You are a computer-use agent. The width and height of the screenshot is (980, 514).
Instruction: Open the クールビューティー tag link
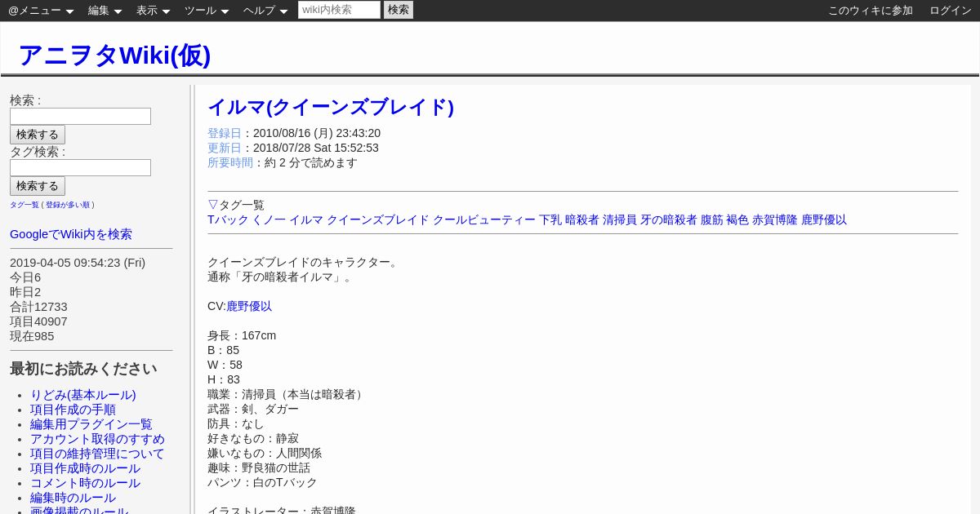click(484, 219)
